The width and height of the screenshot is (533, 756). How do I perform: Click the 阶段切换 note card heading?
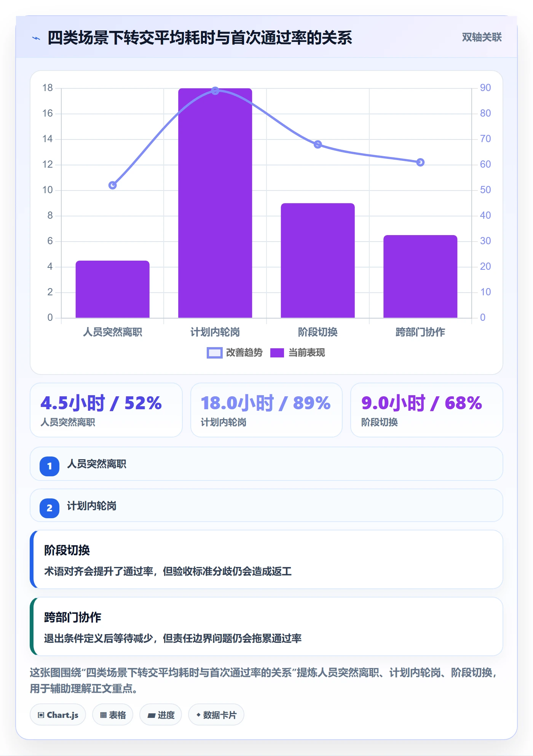[67, 550]
